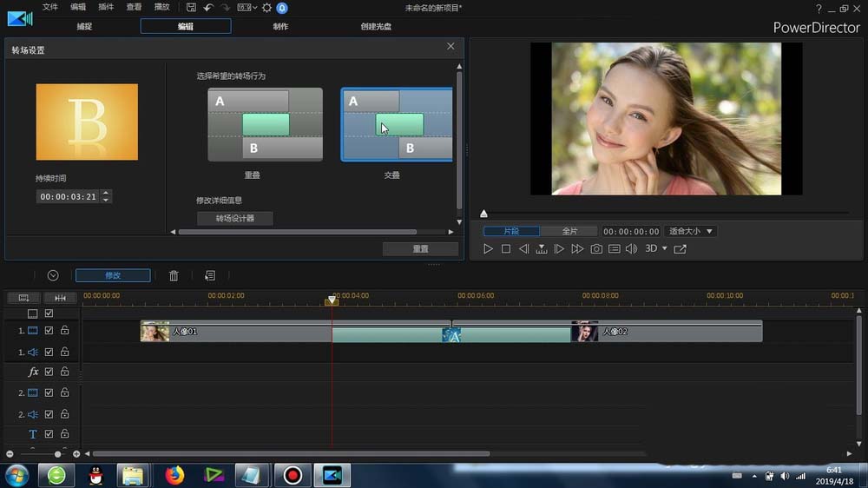Click the fast forward preview icon

pos(577,249)
